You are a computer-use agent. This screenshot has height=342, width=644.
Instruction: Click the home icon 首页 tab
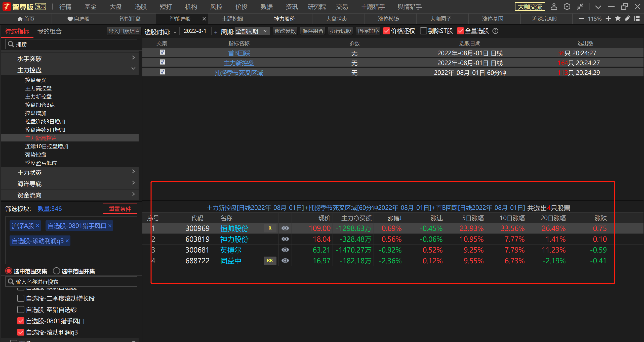pyautogui.click(x=26, y=19)
